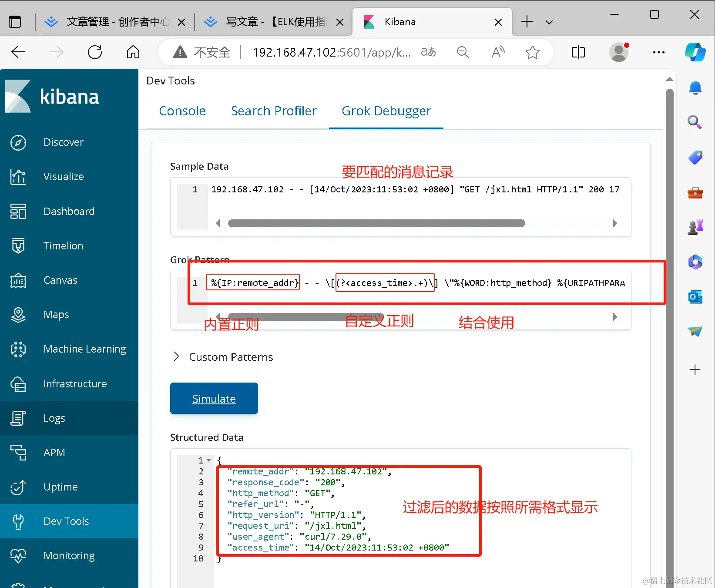The image size is (715, 588).
Task: Open the Read aloud icon
Action: pyautogui.click(x=498, y=52)
